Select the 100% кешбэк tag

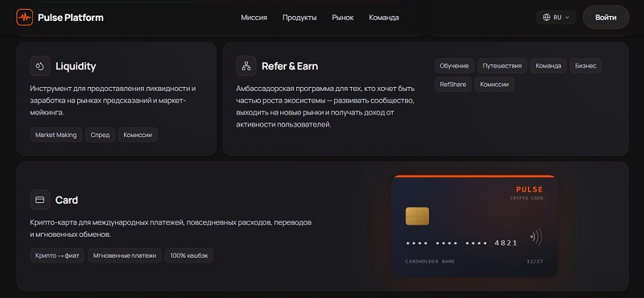189,255
